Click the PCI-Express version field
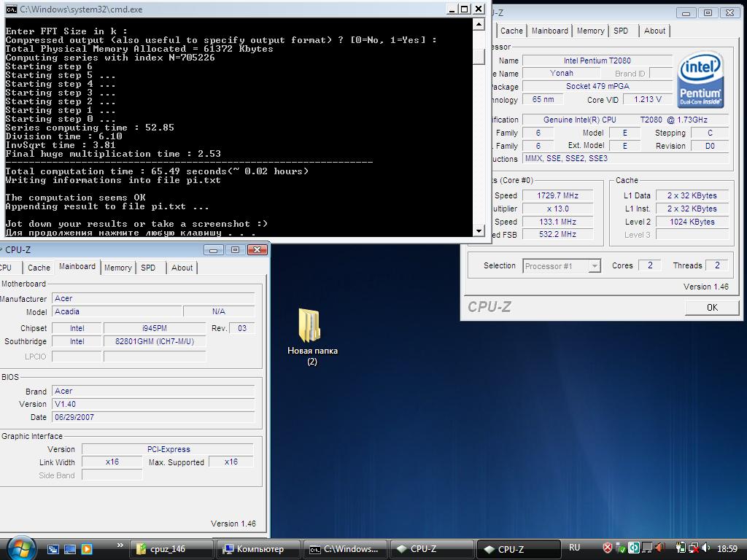This screenshot has height=560, width=747. point(168,449)
